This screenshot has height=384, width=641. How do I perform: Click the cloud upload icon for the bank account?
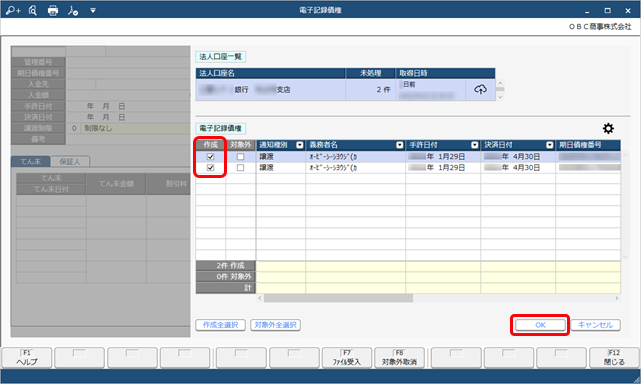480,89
